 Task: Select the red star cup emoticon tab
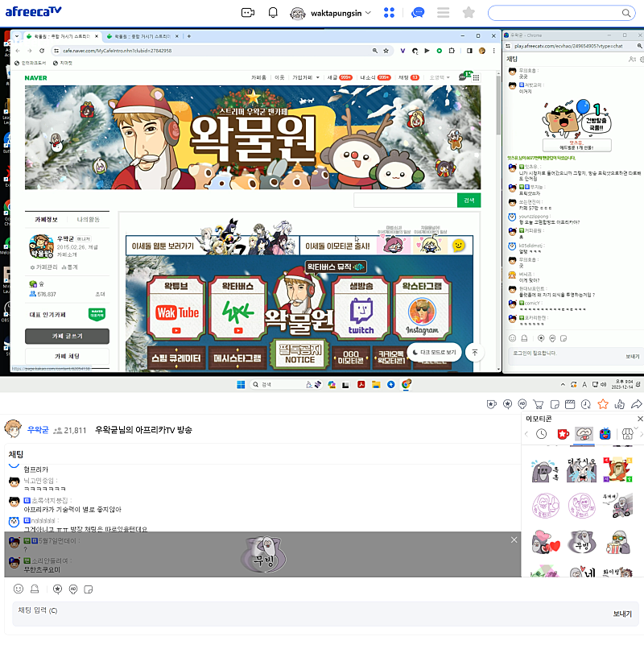click(563, 434)
